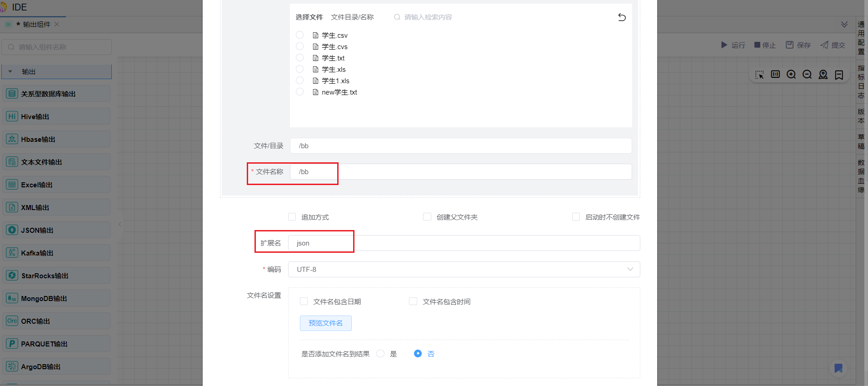Click the zoom in magnifier icon

(791, 75)
